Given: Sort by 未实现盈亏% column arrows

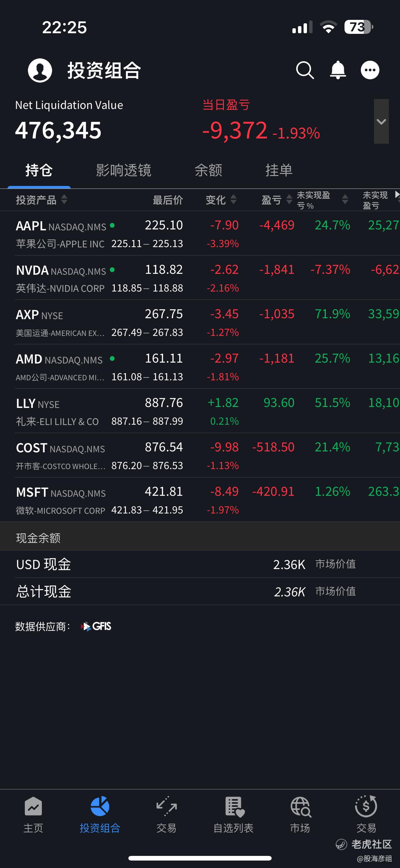Looking at the screenshot, I should tap(345, 200).
